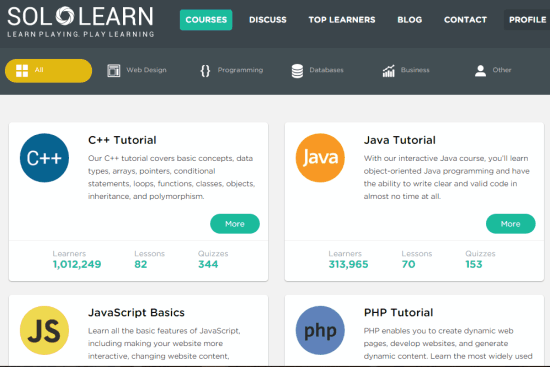Image resolution: width=550 pixels, height=367 pixels.
Task: Click More button on Java Tutorial
Action: pos(511,224)
